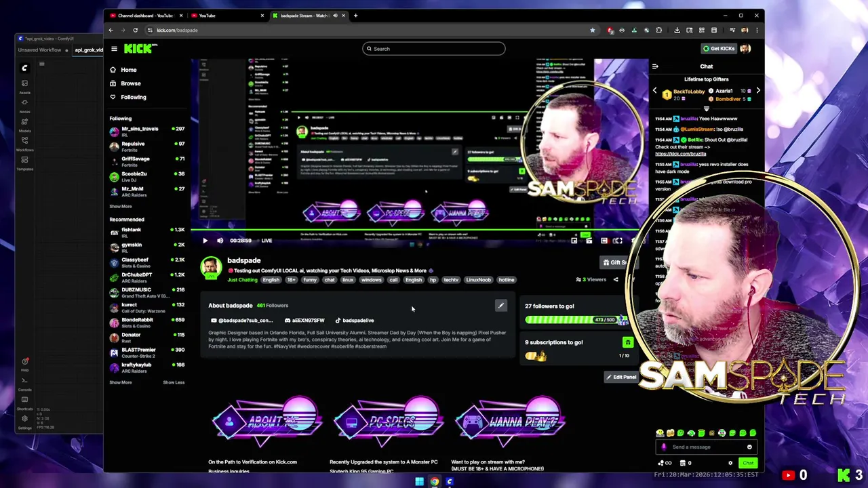Image resolution: width=868 pixels, height=488 pixels.
Task: Show next top gifters
Action: click(x=758, y=90)
